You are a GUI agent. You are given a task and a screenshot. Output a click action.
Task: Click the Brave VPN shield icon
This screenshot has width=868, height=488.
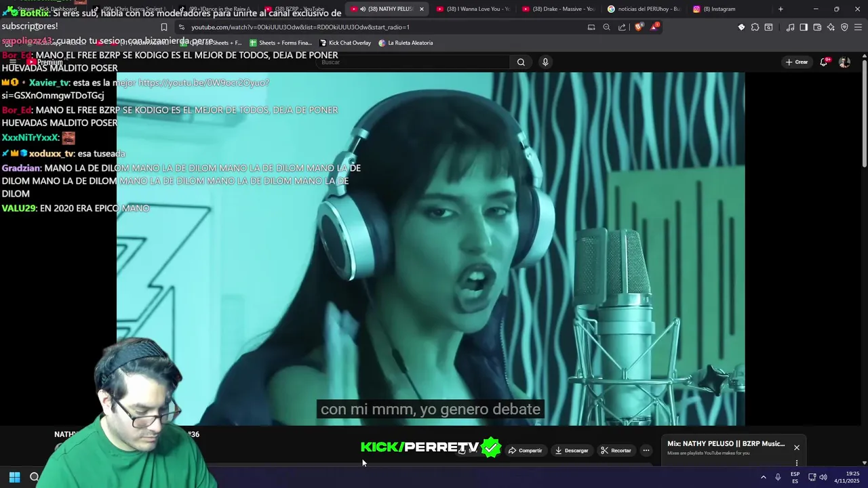click(x=844, y=27)
